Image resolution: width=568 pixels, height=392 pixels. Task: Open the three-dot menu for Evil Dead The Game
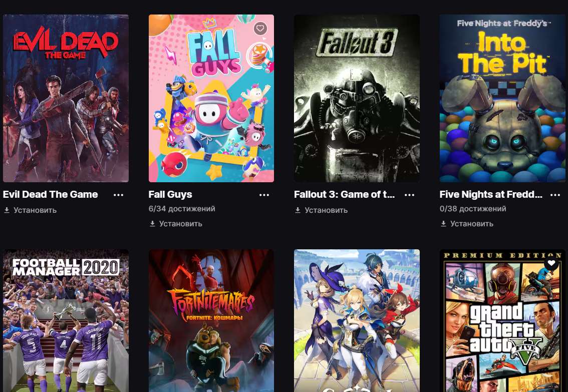coord(118,195)
